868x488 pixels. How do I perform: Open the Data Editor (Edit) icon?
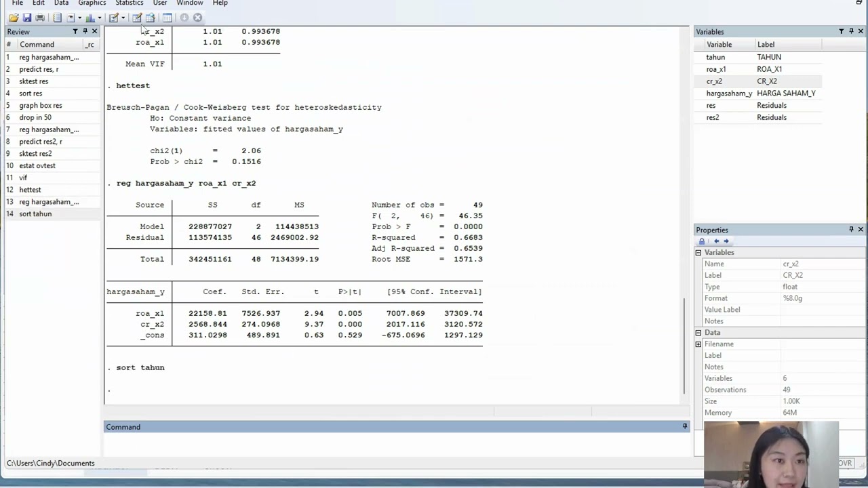137,18
